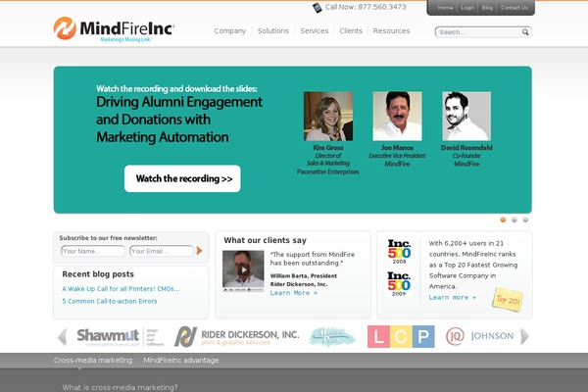Select the first orange slide dot
Image resolution: width=588 pixels, height=392 pixels.
click(503, 220)
